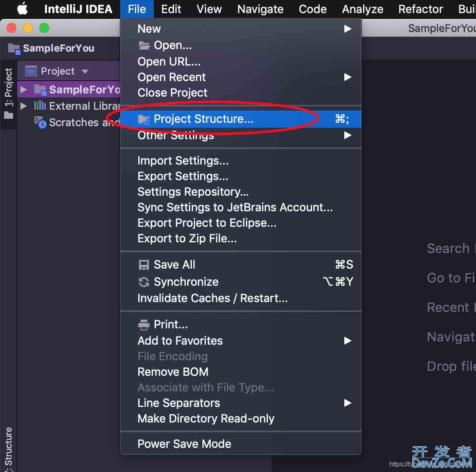Click the Open... folder icon
Image resolution: width=476 pixels, height=472 pixels.
click(144, 45)
